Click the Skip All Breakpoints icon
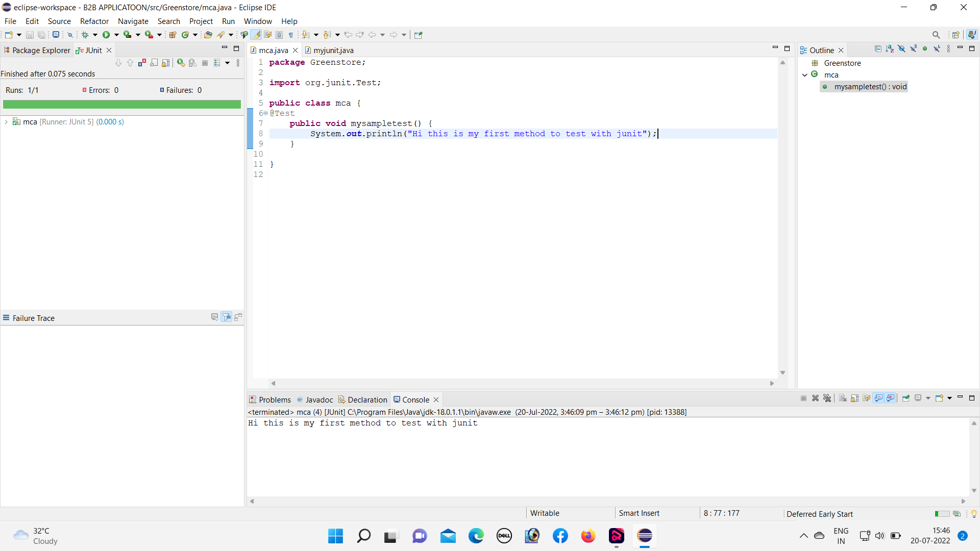The height and width of the screenshot is (551, 980). [x=70, y=35]
